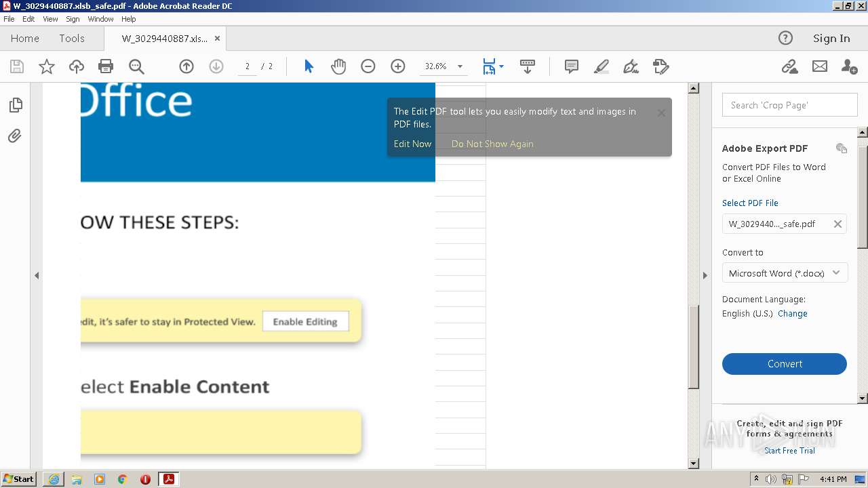Zoom in with the plus icon

click(398, 66)
